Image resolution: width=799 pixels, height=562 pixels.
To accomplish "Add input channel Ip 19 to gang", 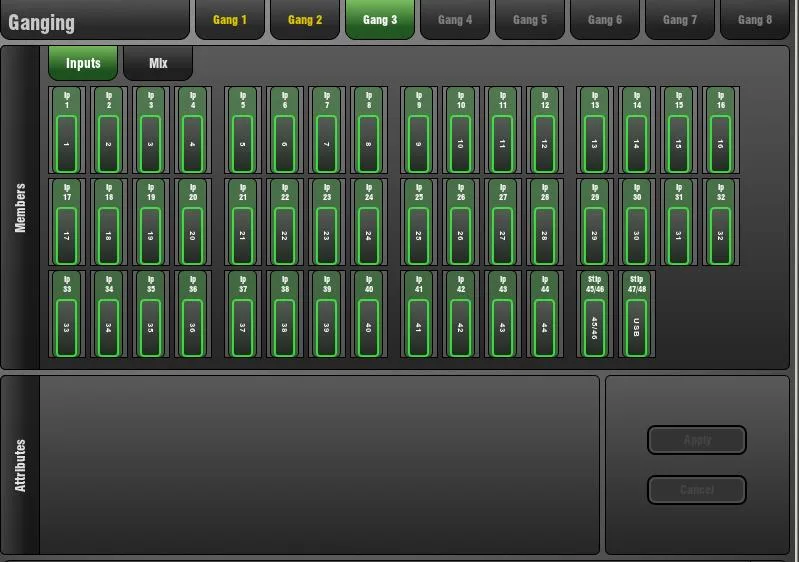I will click(x=151, y=222).
